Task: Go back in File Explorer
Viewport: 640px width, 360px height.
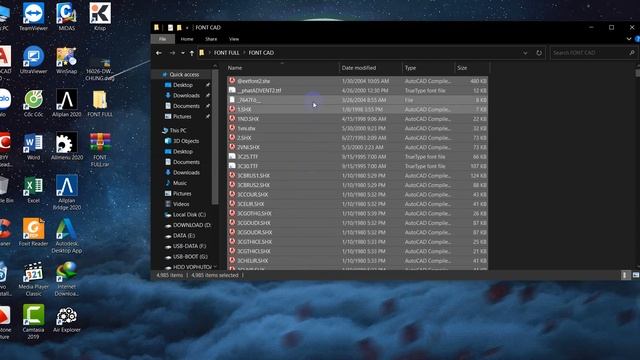Action: click(x=159, y=53)
